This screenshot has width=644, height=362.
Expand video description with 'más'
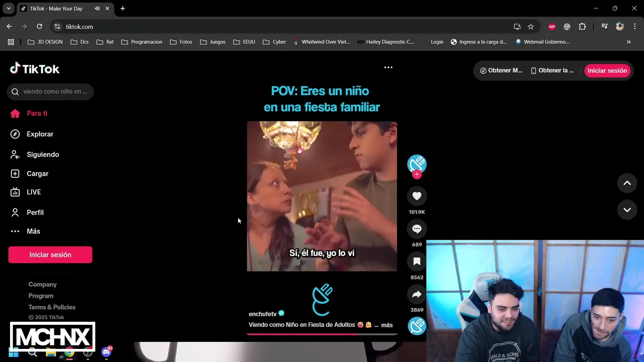click(387, 325)
